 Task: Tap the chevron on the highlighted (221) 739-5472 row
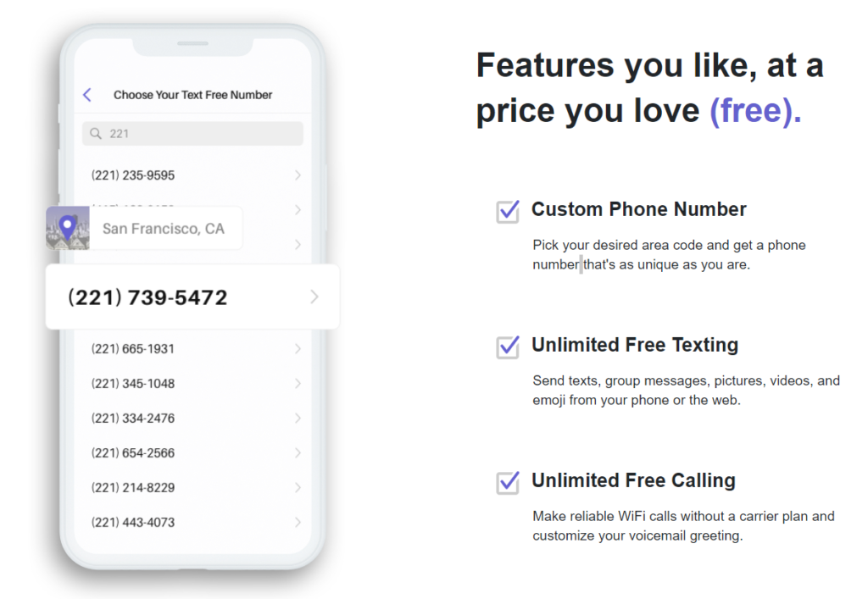pyautogui.click(x=314, y=297)
